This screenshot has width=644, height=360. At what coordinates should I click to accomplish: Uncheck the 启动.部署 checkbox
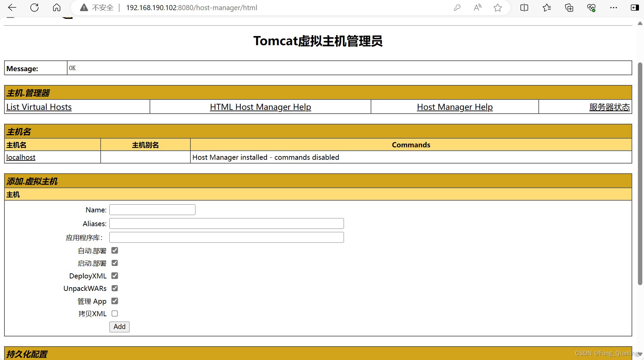[x=115, y=263]
